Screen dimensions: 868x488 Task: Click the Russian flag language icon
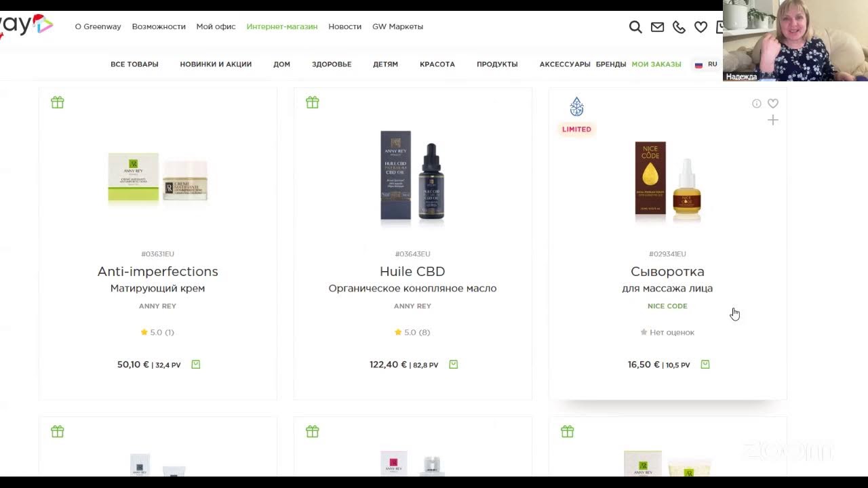pos(698,65)
